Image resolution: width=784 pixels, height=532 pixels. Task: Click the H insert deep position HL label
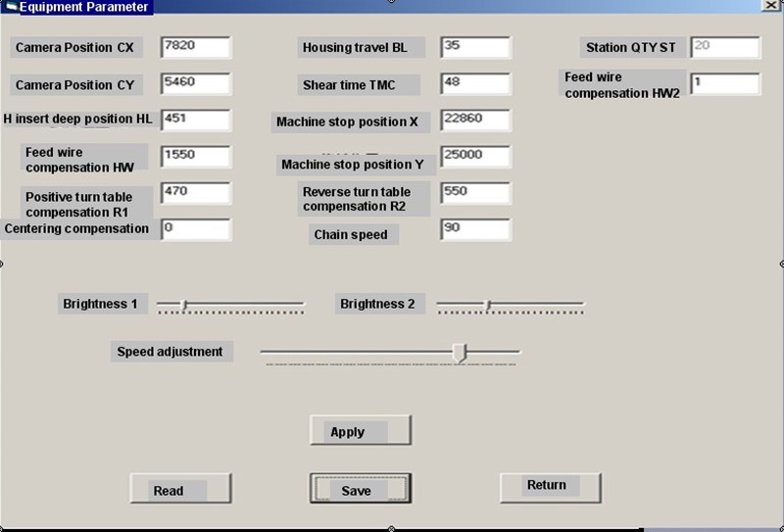(x=80, y=119)
